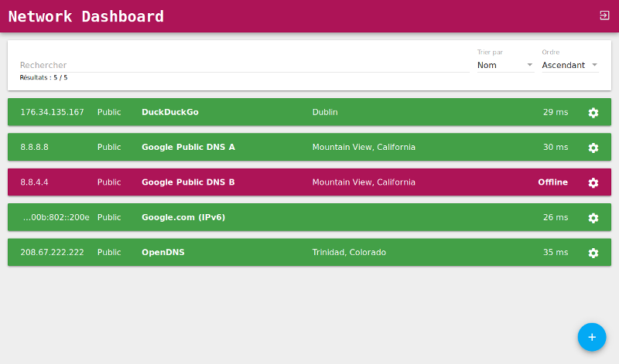The width and height of the screenshot is (619, 364).
Task: Click the blue add host plus button
Action: click(592, 337)
